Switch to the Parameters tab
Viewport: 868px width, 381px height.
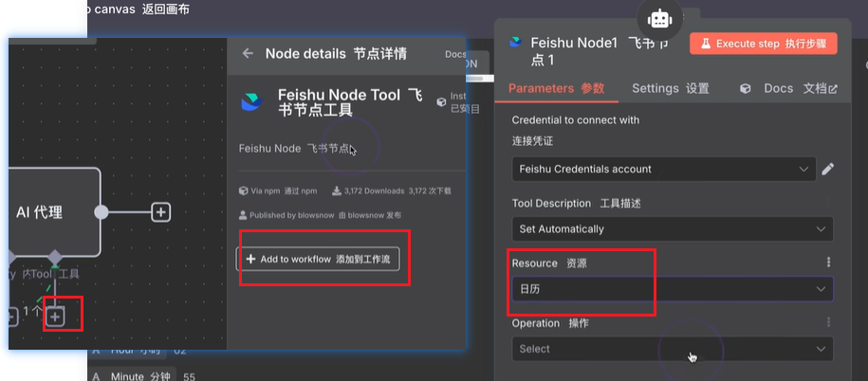[x=556, y=88]
